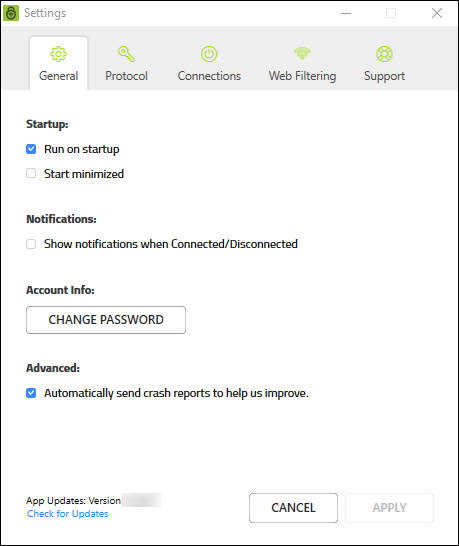
Task: Click the Wi-Fi icon above Web Filtering
Action: (x=302, y=53)
